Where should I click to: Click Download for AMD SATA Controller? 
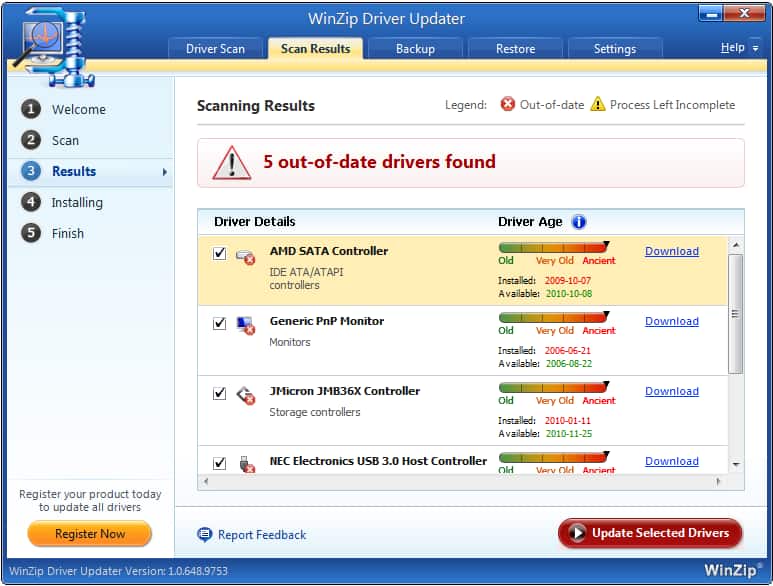tap(672, 251)
